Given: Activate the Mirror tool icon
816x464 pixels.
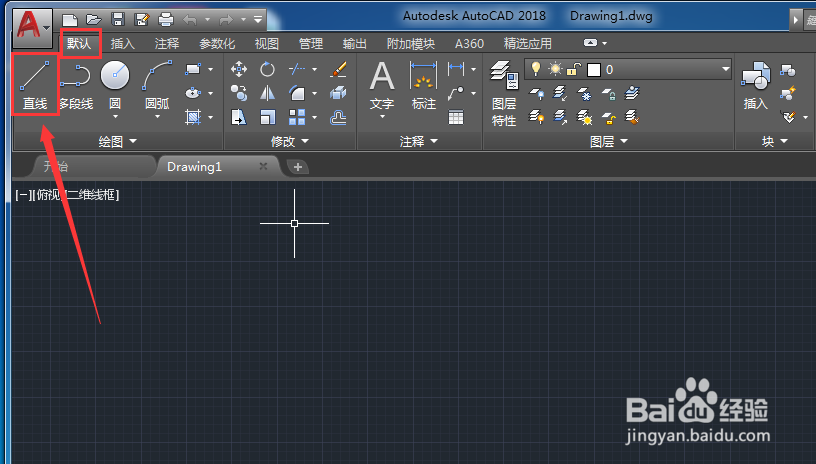Looking at the screenshot, I should pyautogui.click(x=267, y=93).
